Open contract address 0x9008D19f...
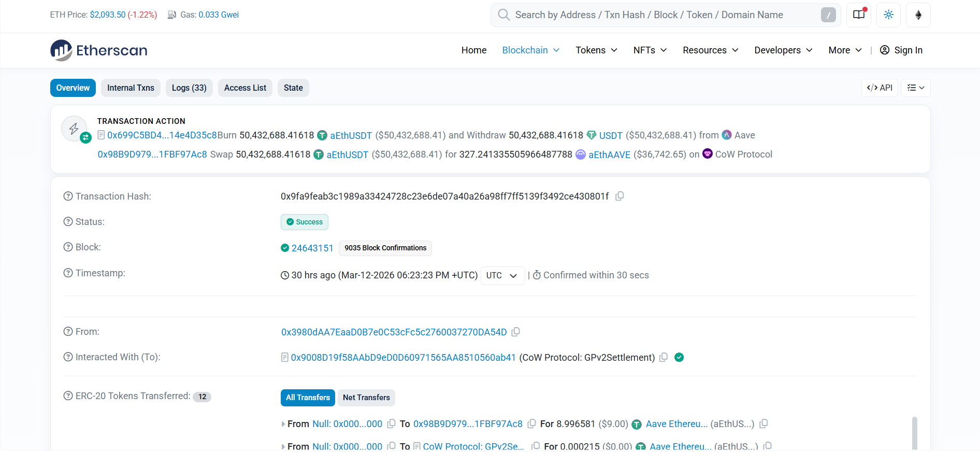The image size is (980, 452). pos(403,357)
